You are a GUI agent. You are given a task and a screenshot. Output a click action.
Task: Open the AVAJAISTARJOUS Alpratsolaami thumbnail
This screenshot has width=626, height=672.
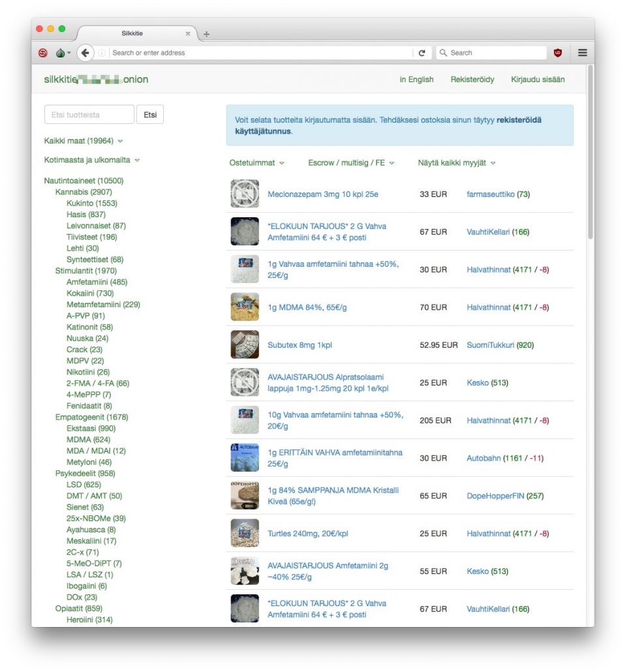(245, 382)
